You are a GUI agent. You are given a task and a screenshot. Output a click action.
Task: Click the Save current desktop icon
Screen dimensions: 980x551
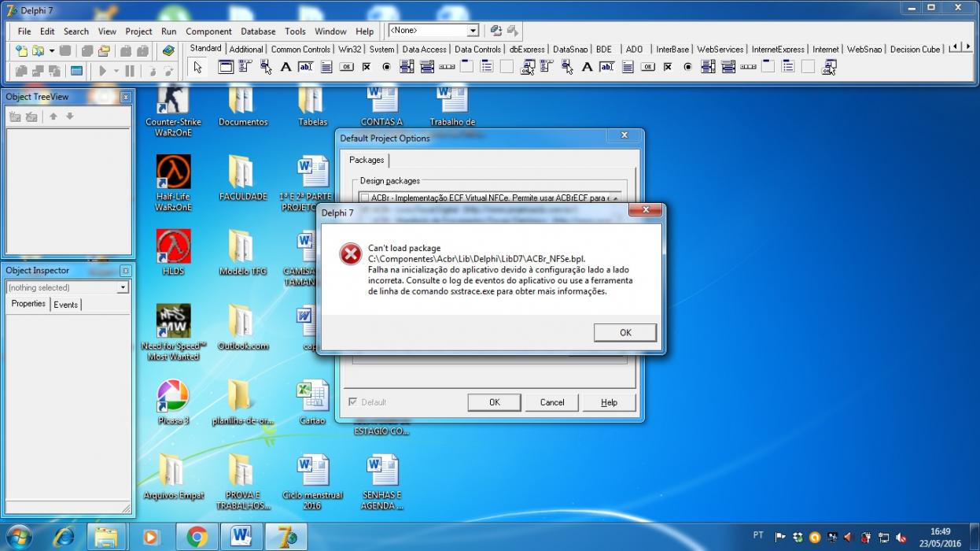[x=496, y=31]
